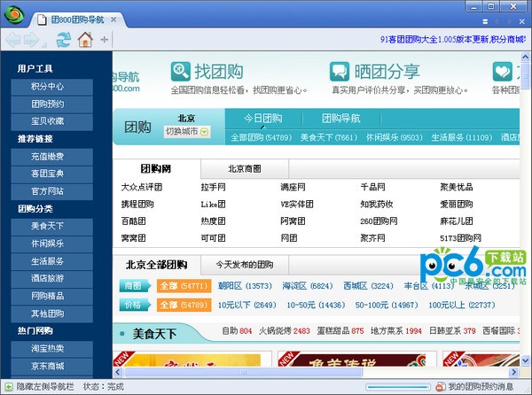Viewport: 532px width, 395px height.
Task: Switch to the 今日团购 tab
Action: (x=263, y=118)
